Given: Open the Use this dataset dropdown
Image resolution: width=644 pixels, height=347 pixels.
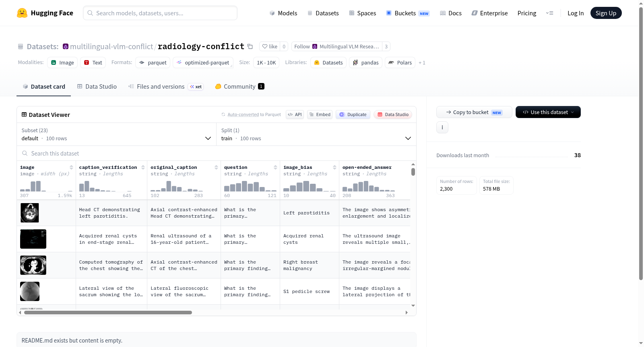Looking at the screenshot, I should pos(548,112).
